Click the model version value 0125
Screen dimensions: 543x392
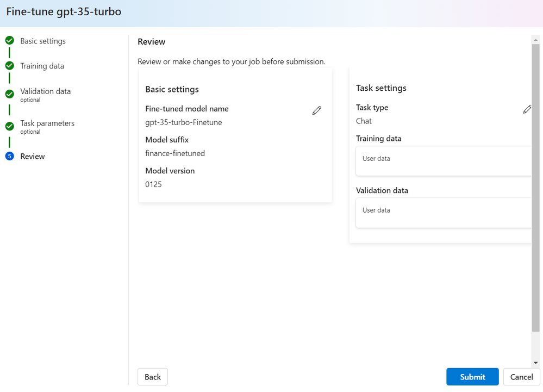(x=153, y=184)
